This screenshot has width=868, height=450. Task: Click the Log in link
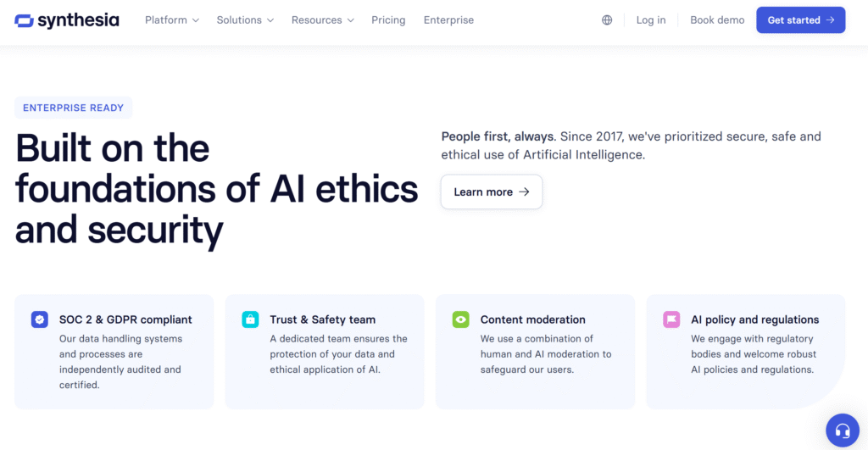[651, 20]
